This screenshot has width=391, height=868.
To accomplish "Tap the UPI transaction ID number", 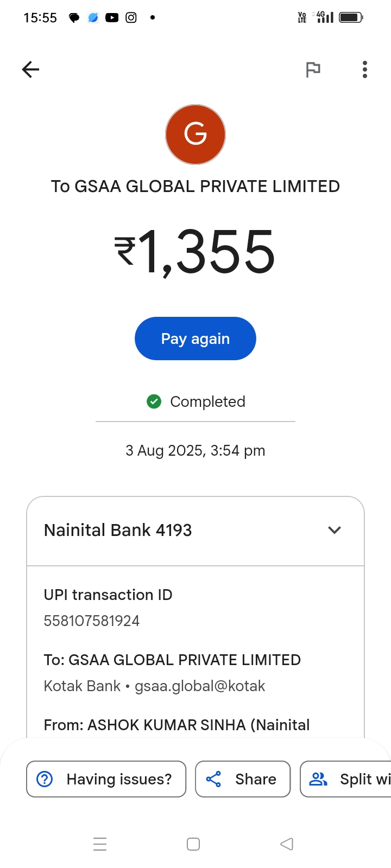I will click(x=92, y=621).
